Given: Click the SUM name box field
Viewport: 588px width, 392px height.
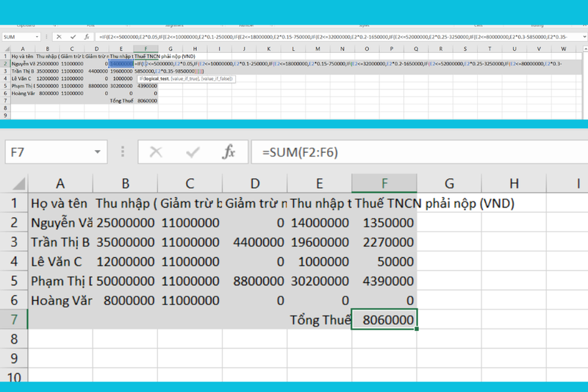Looking at the screenshot, I should click(x=21, y=37).
